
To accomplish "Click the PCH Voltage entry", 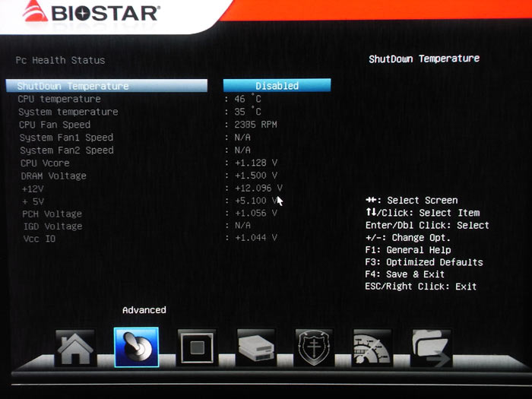I will (52, 214).
